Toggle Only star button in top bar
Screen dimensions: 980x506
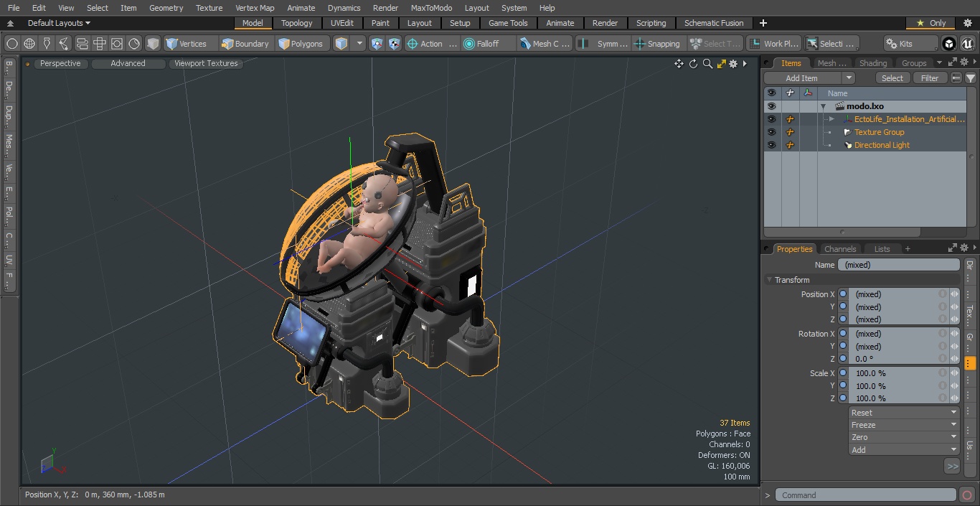(x=931, y=23)
